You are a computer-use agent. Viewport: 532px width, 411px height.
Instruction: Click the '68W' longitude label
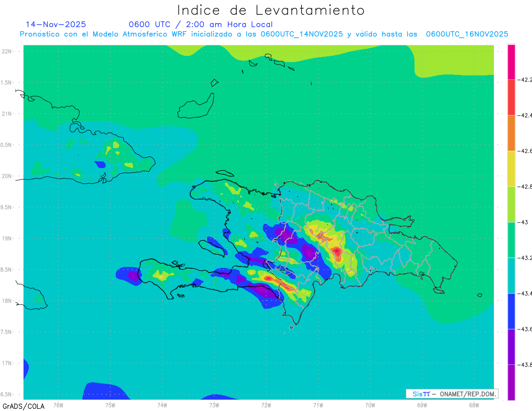point(474,405)
